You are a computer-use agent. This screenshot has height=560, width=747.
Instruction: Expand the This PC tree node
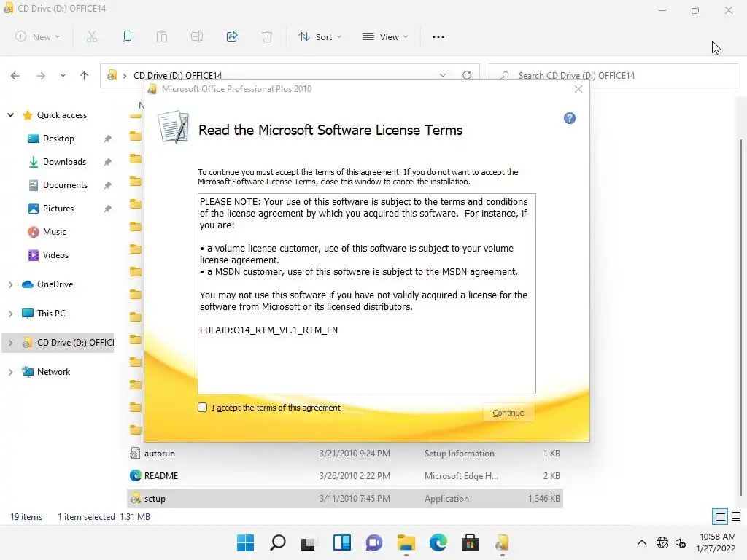pos(10,314)
